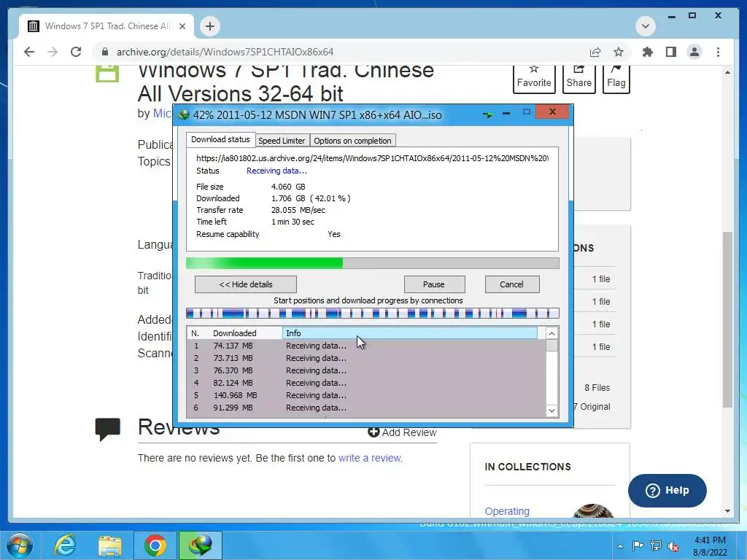Viewport: 747px width, 560px height.
Task: Click the Reviews speech bubble icon
Action: point(108,429)
